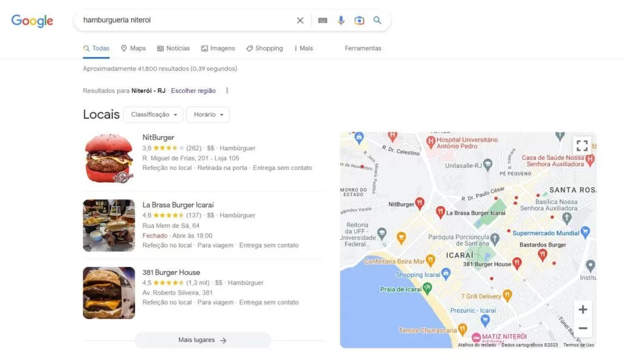Click the Shopping Icaraí map marker
623x364 pixels.
tap(446, 273)
